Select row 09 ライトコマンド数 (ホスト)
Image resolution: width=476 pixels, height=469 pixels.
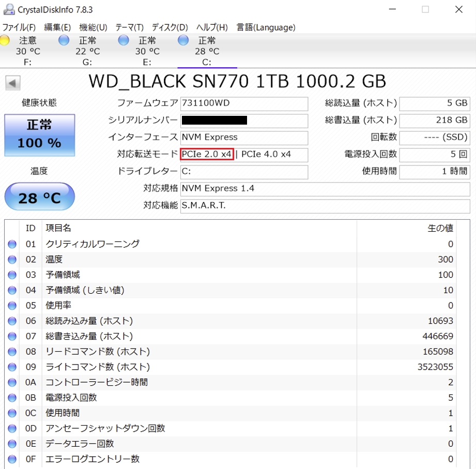[x=231, y=367]
